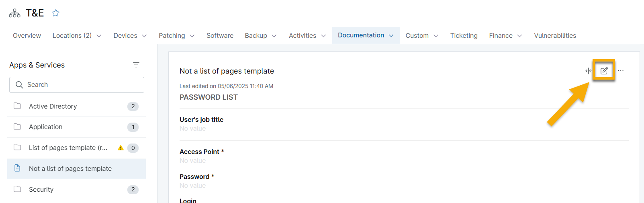Open the three-dot more options menu
This screenshot has height=203, width=644.
point(621,71)
